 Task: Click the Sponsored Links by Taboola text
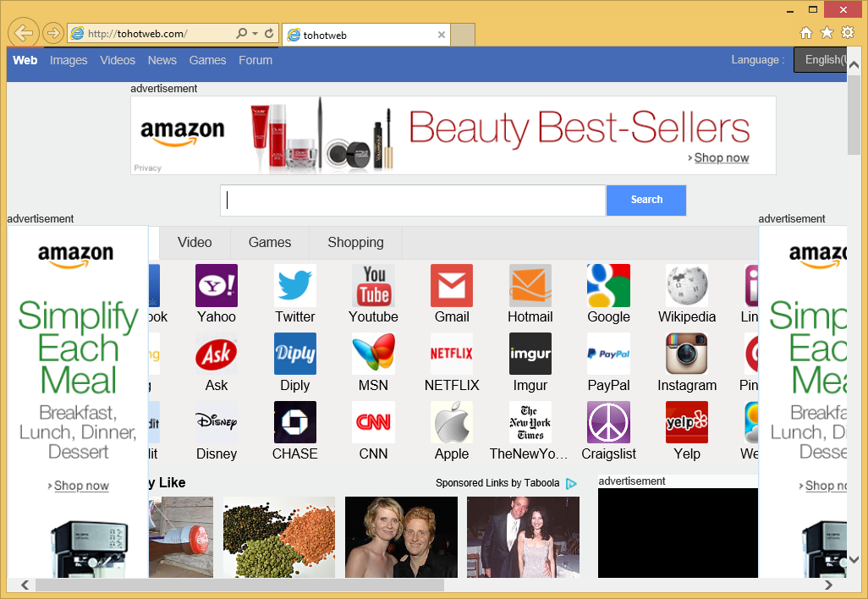497,483
